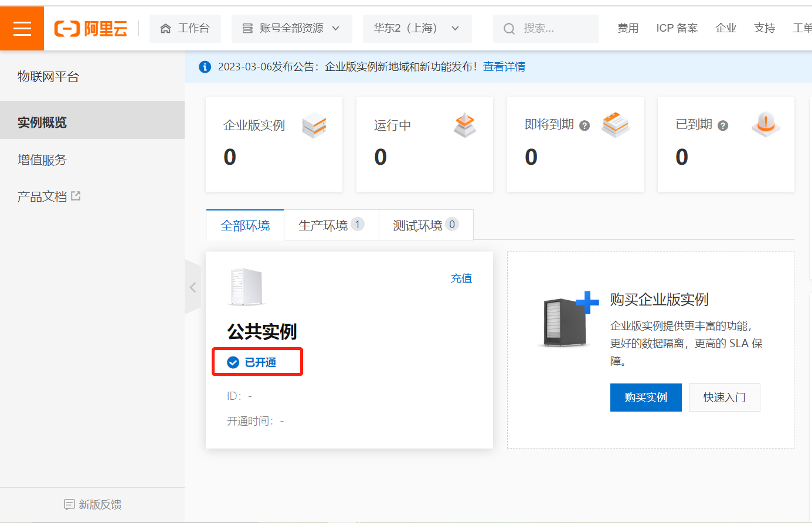The image size is (812, 523).
Task: Click the feedback icon beside 新版反馈
Action: coord(69,504)
